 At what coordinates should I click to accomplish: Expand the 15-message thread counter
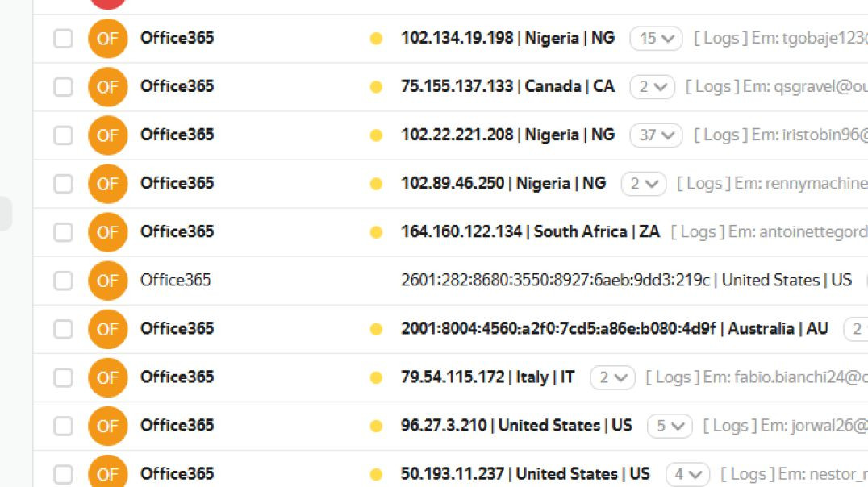pyautogui.click(x=656, y=38)
